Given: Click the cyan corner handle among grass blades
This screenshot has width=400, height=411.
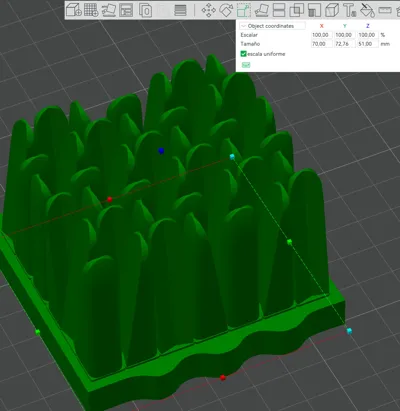Looking at the screenshot, I should [232, 157].
